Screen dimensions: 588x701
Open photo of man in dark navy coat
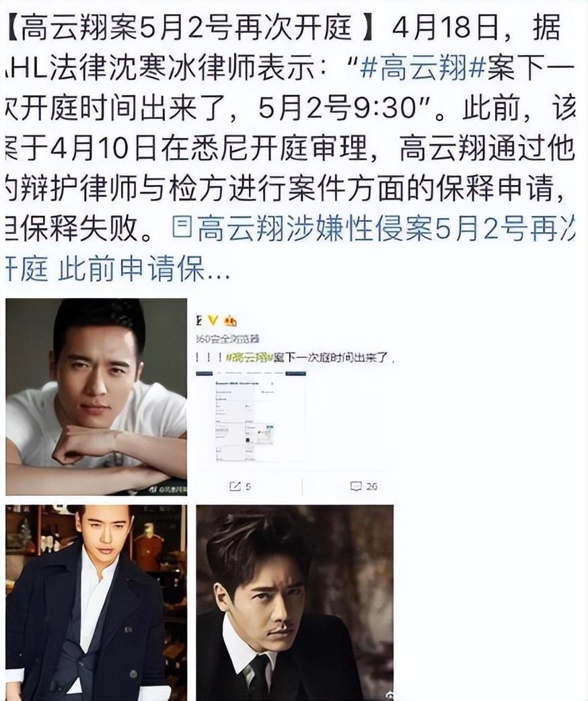pos(96,603)
